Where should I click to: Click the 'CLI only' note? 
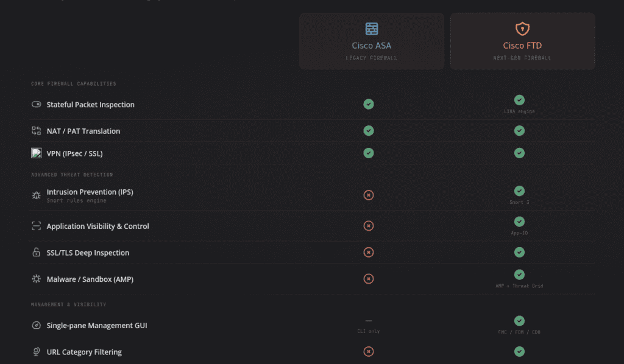pyautogui.click(x=369, y=331)
